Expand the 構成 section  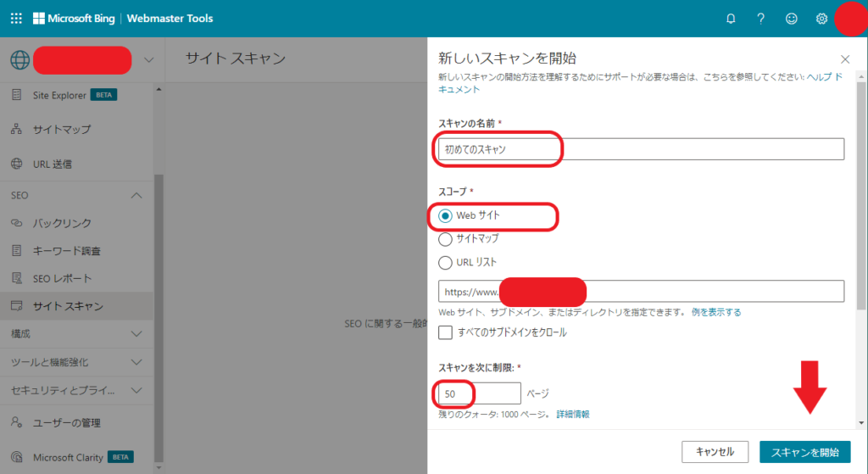tap(136, 334)
